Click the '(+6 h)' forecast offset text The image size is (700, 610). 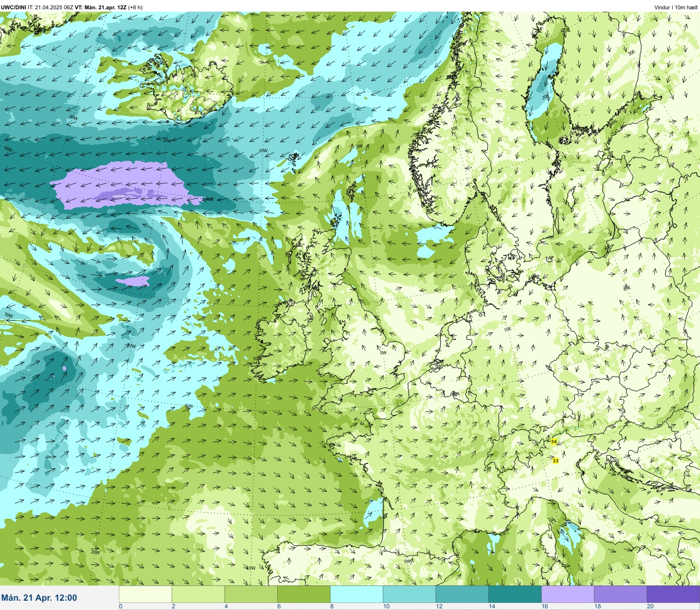click(136, 7)
